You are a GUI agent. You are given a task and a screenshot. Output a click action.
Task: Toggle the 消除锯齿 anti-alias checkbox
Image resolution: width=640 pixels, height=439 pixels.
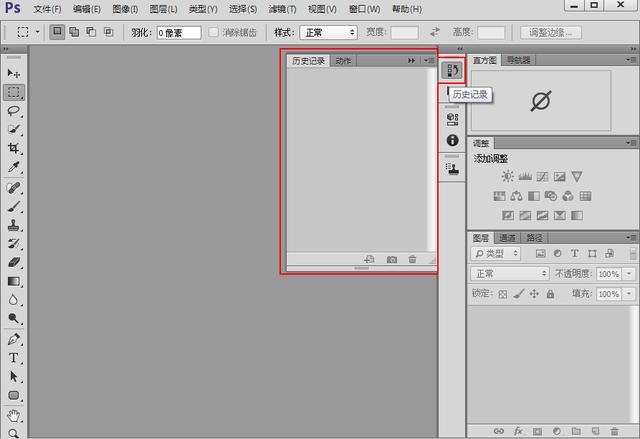tap(213, 32)
